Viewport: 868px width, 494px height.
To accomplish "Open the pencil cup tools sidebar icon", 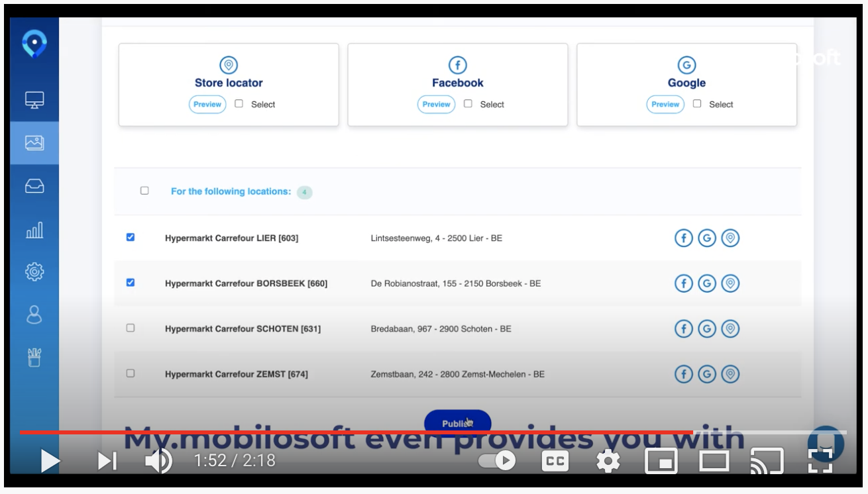I will [34, 358].
